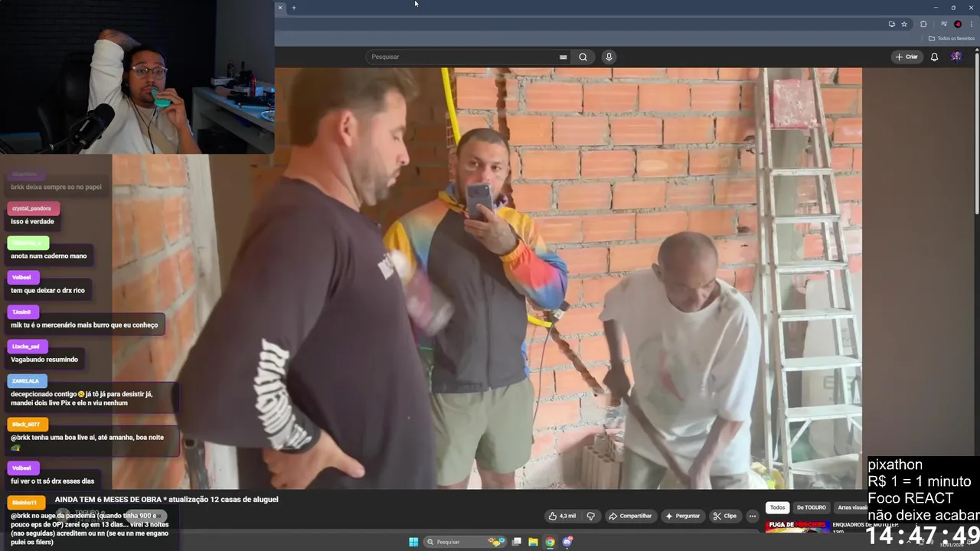
Task: Open Chrome three-dot menu
Action: (971, 24)
